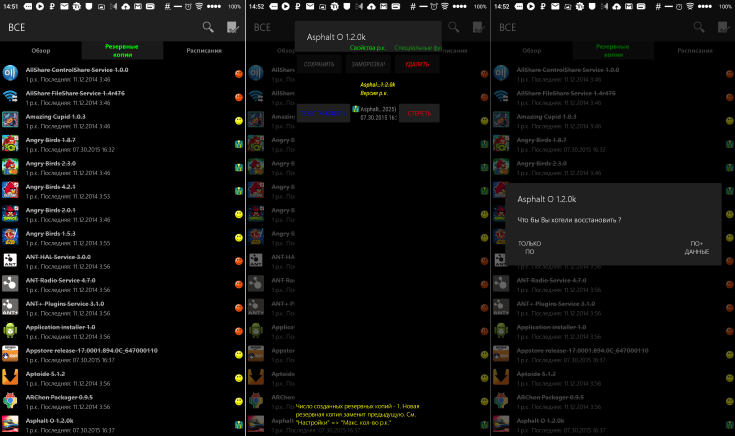The image size is (735, 436).
Task: Tap Wi-Fi signal icon in left screen's status bar
Action: click(x=200, y=7)
